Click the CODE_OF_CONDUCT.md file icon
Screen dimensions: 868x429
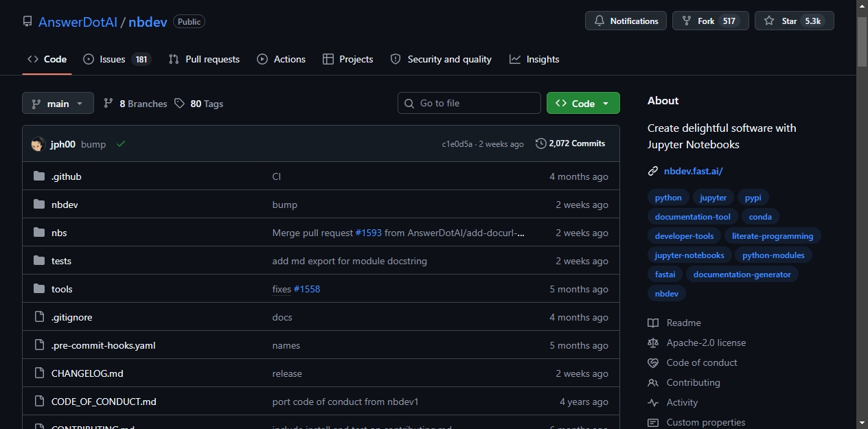click(39, 402)
